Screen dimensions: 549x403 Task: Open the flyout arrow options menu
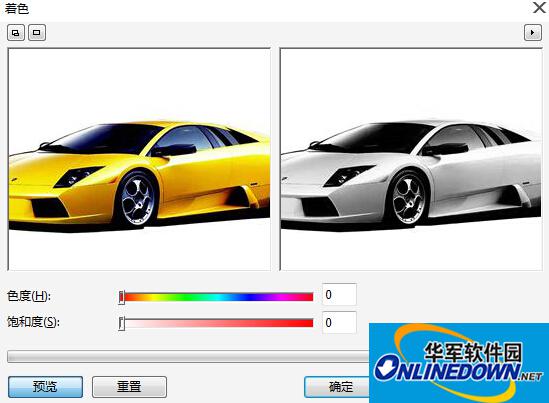533,33
